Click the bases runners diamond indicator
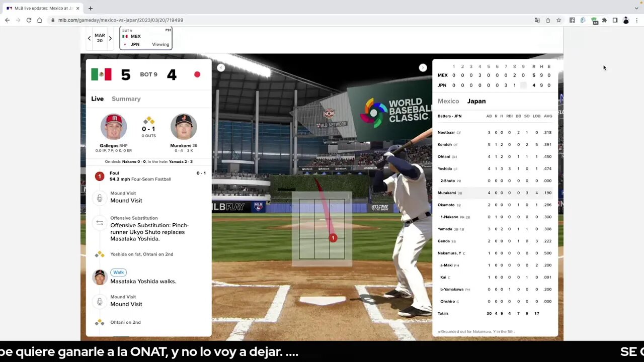 148,121
